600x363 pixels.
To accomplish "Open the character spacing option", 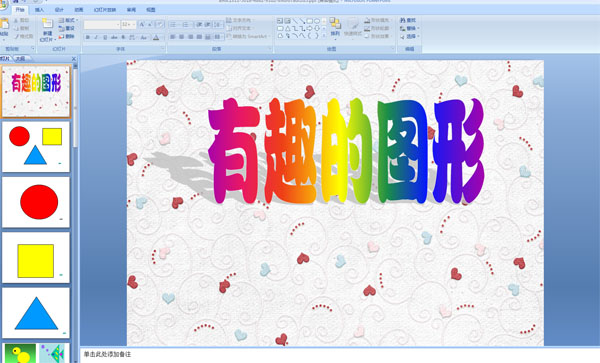I will [x=132, y=37].
